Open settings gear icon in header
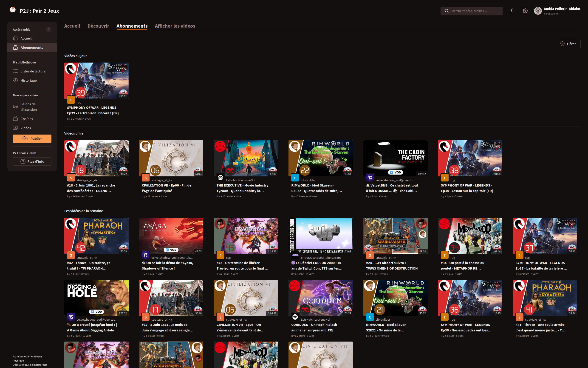The image size is (588, 368). (x=525, y=11)
